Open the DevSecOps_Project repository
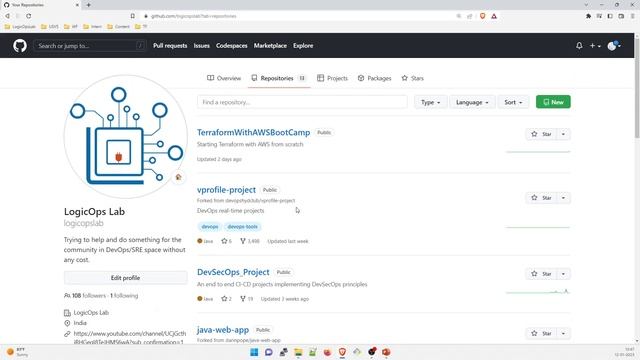The height and width of the screenshot is (360, 640). (x=233, y=272)
